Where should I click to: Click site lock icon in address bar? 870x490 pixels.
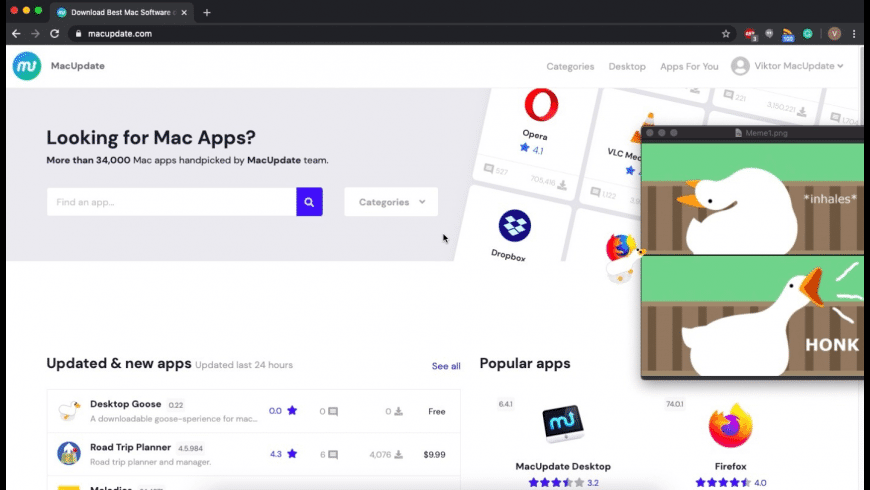78,34
